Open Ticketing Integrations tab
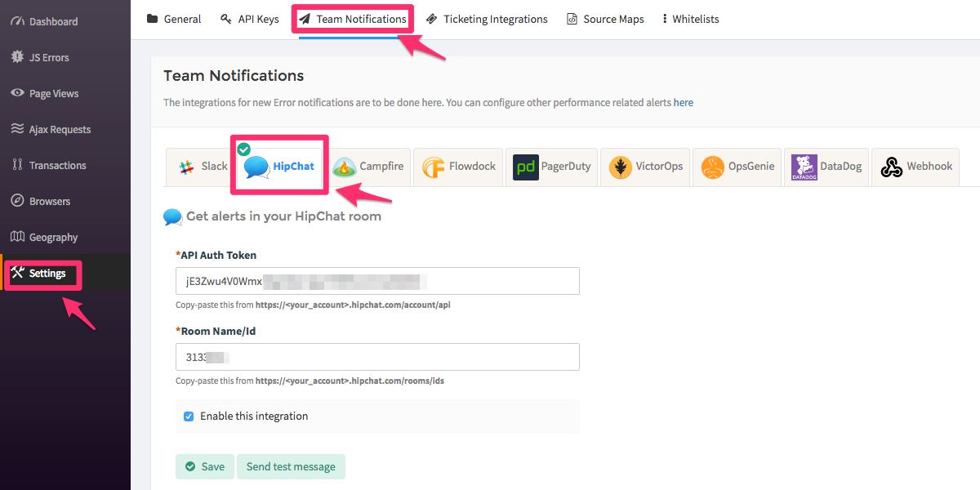 [487, 19]
